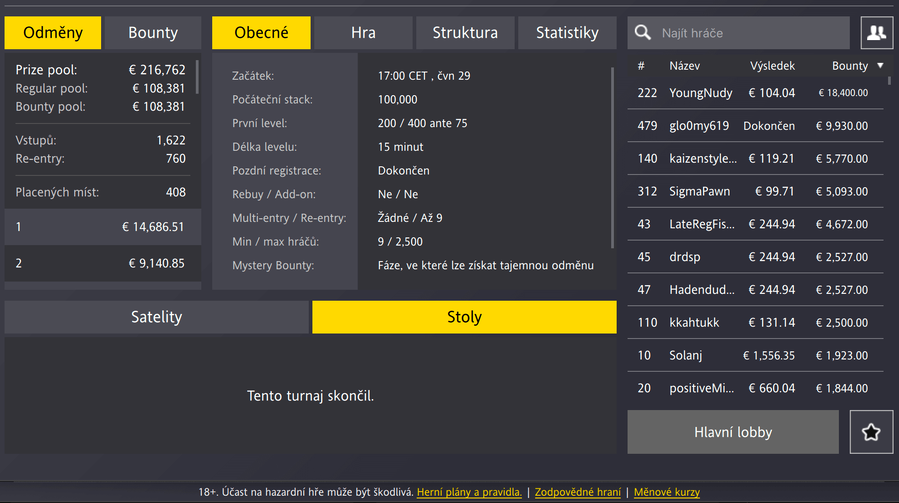Click the Vstupů value 1,622
The width and height of the screenshot is (899, 503).
(171, 141)
